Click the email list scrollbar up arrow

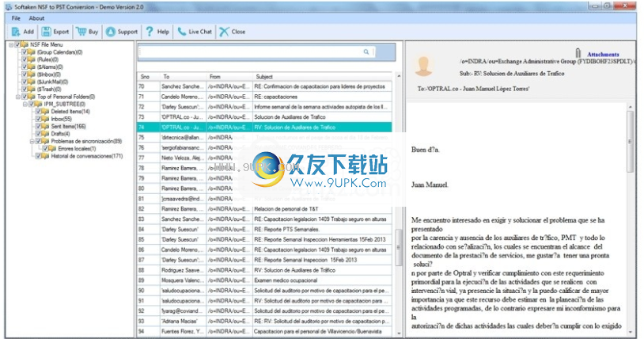(399, 77)
